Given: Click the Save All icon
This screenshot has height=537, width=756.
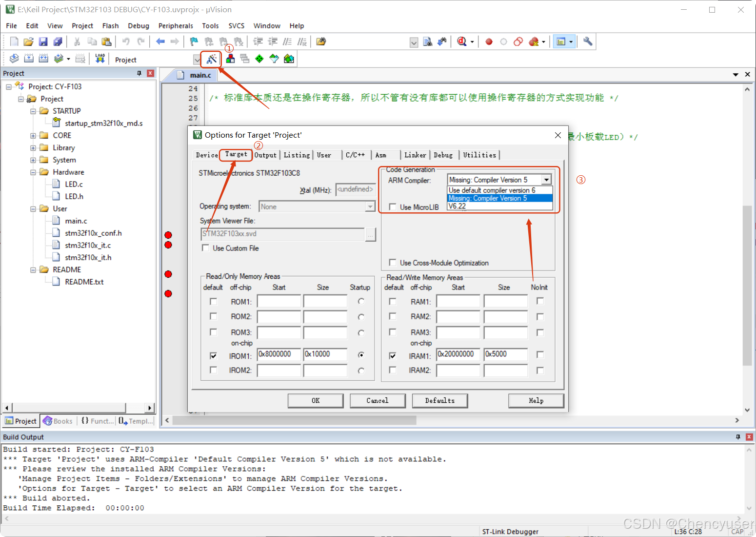Looking at the screenshot, I should pos(58,41).
